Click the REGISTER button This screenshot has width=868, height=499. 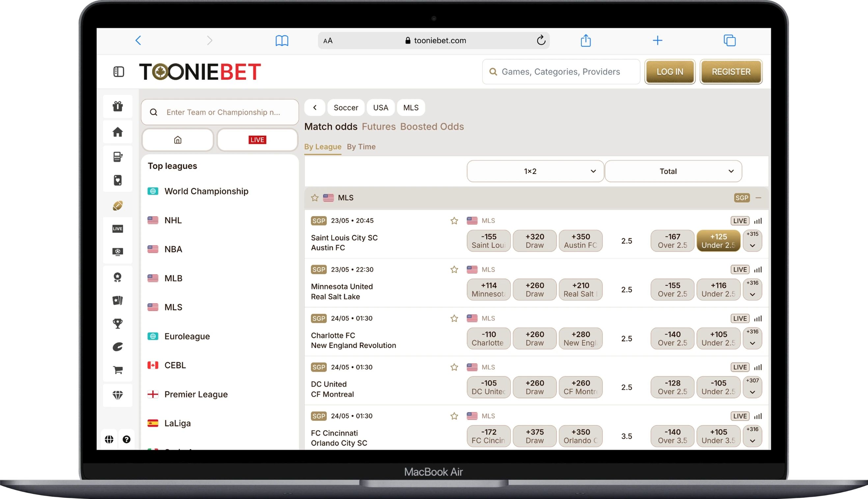pos(731,72)
